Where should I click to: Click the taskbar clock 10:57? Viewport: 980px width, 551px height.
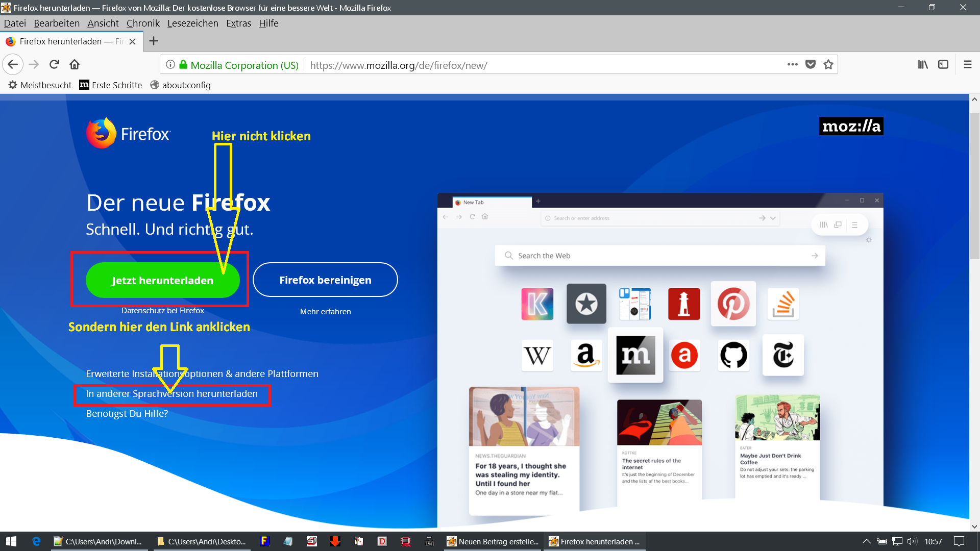pos(933,542)
